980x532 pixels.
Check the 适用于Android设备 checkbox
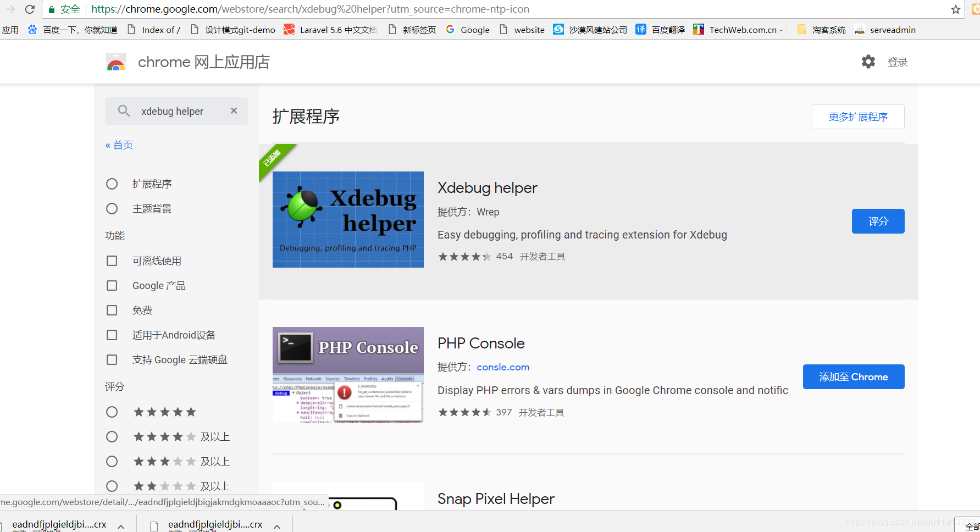point(112,335)
